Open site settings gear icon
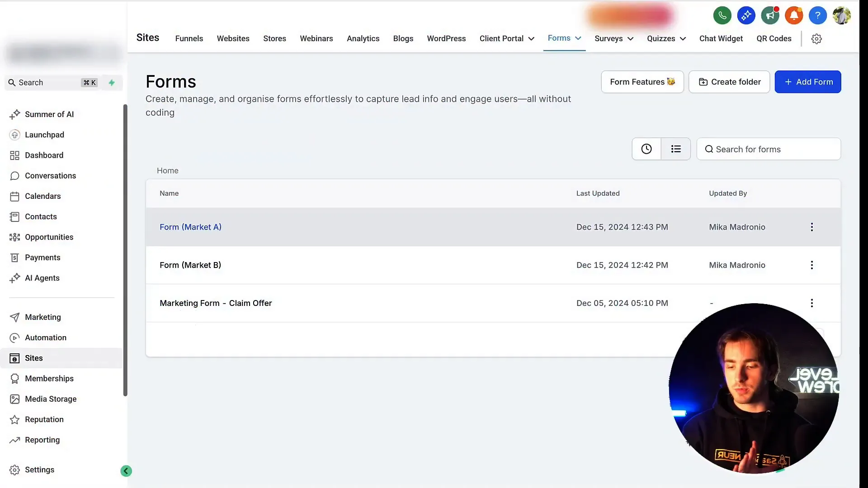Viewport: 868px width, 488px height. (x=816, y=38)
